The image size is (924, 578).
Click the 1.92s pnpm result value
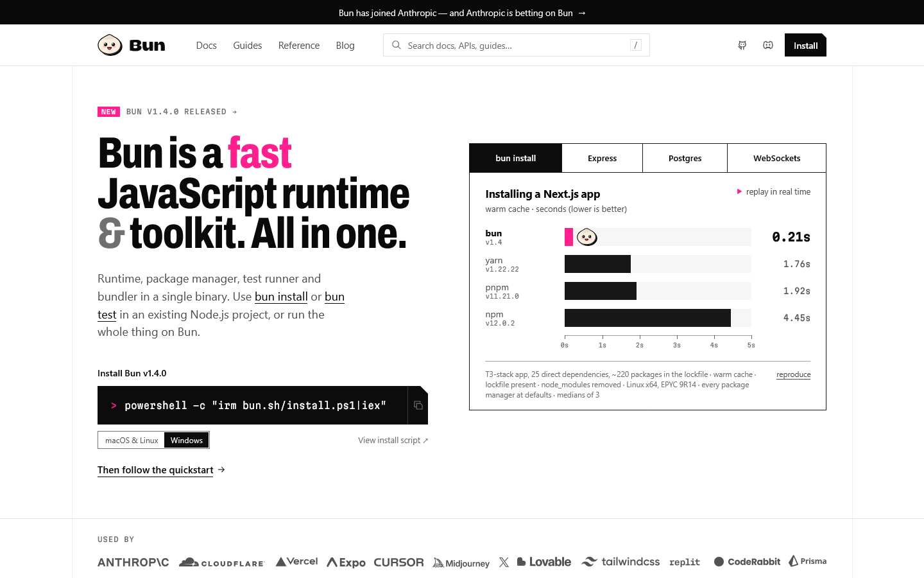[796, 291]
